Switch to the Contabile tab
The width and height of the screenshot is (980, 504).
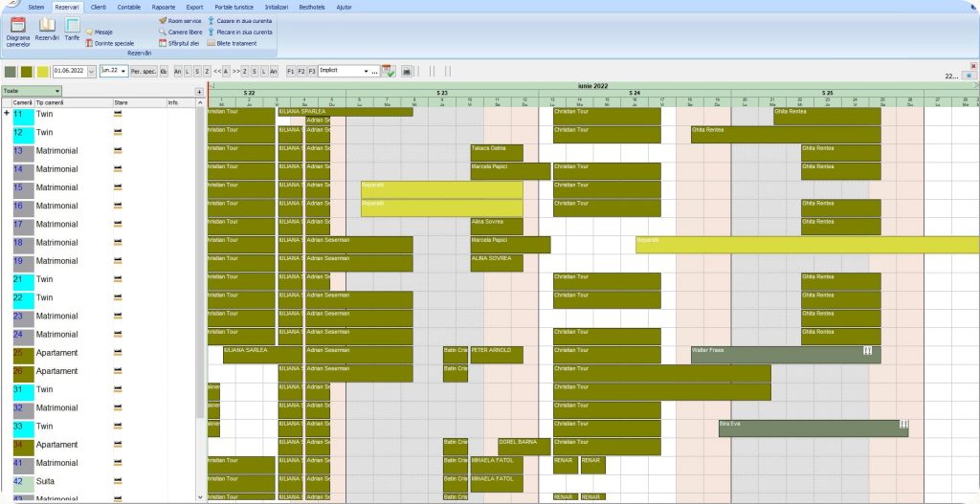(x=128, y=7)
